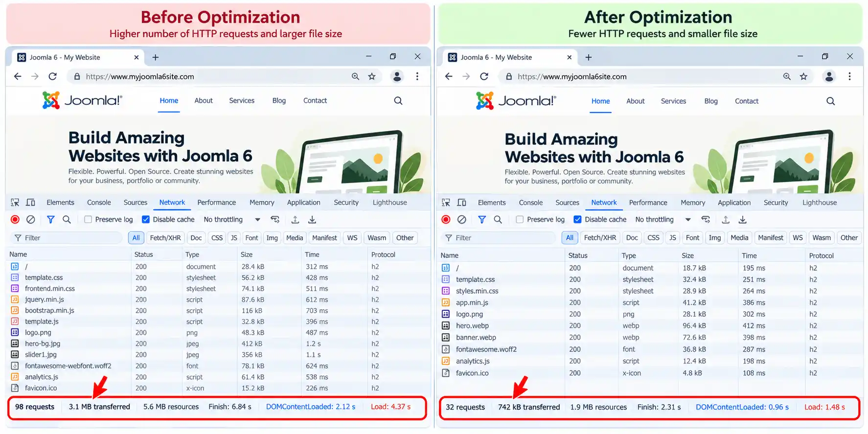Open the Console tab in right DevTools
Viewport: 868px width, 434px height.
pyautogui.click(x=530, y=202)
